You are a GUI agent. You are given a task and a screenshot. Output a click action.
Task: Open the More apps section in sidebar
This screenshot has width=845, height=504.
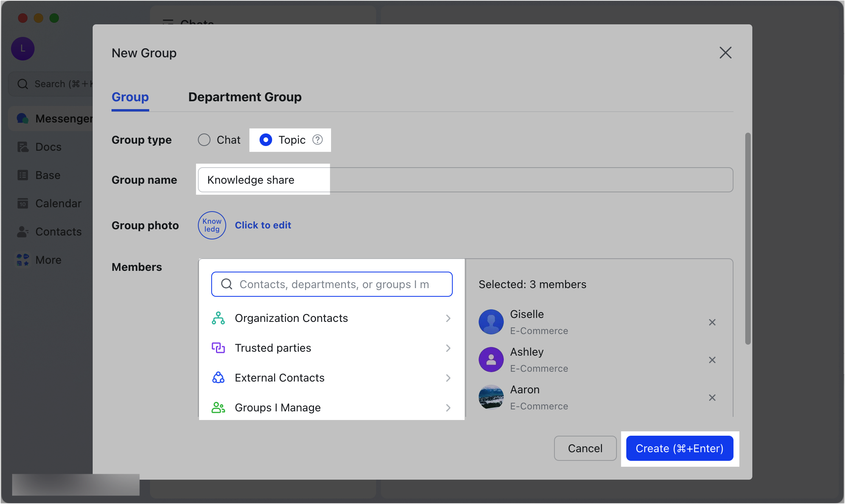pos(48,259)
